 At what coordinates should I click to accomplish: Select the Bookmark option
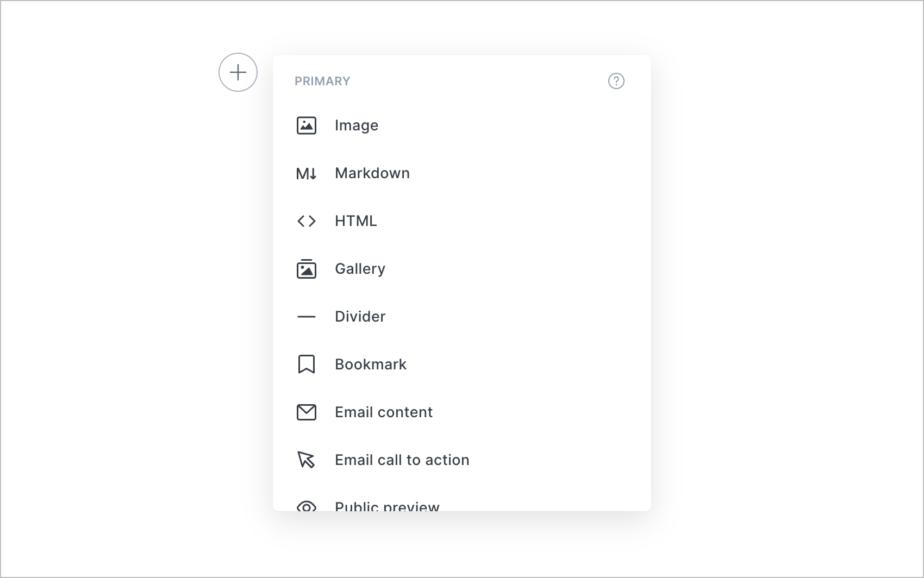pos(371,365)
